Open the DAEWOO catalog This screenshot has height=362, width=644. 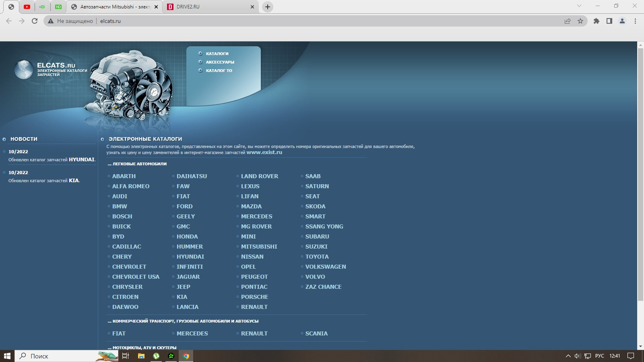pos(125,307)
